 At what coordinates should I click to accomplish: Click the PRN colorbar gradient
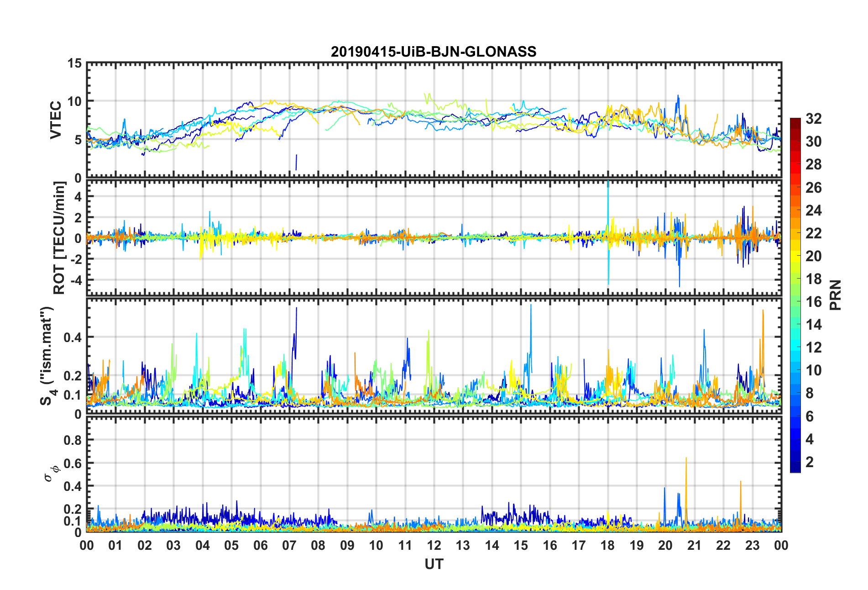pyautogui.click(x=795, y=295)
